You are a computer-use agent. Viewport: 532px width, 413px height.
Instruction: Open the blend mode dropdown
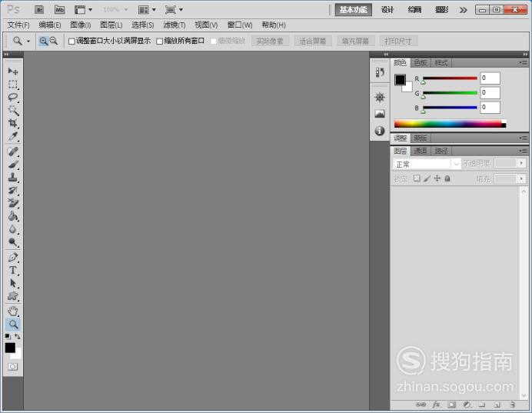(x=427, y=165)
